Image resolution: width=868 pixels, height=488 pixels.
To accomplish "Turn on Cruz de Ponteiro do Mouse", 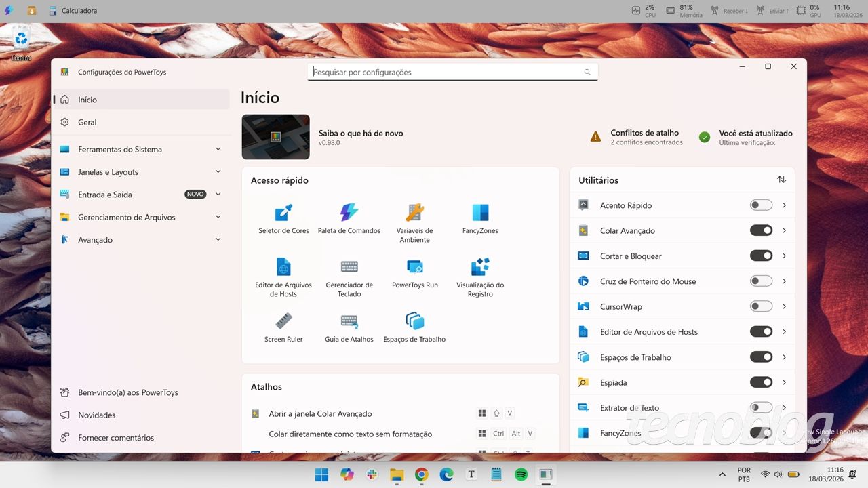I will click(x=760, y=281).
